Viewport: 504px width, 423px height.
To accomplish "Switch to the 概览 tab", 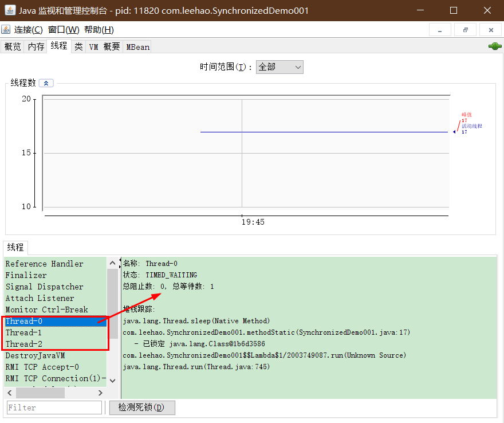I will [13, 47].
